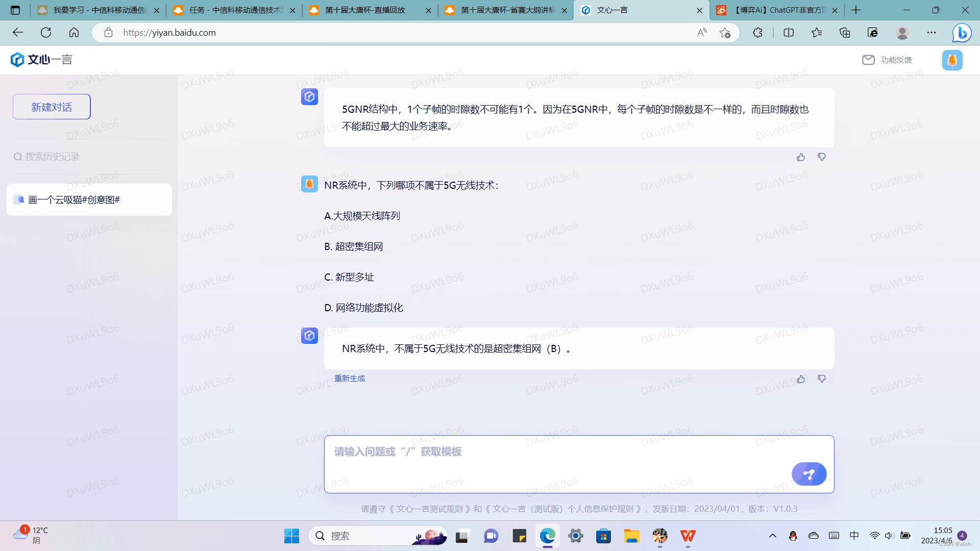Close the 文心一言 tab
Screen dimensions: 980x551
(699, 10)
